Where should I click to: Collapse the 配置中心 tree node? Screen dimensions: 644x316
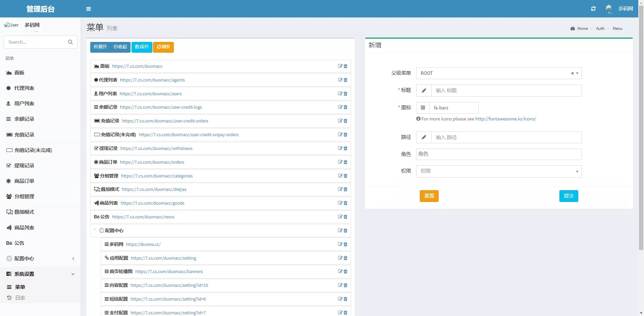click(95, 230)
